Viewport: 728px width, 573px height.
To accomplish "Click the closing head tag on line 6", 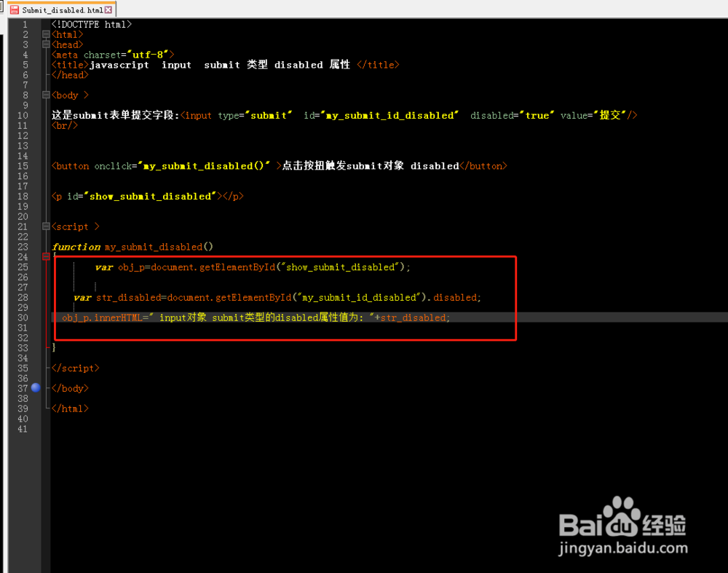I will tap(70, 75).
